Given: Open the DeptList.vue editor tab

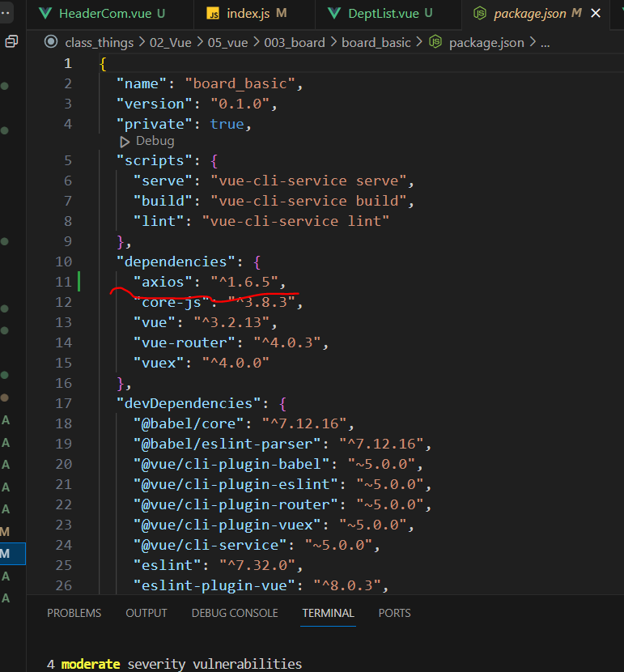Looking at the screenshot, I should click(388, 14).
